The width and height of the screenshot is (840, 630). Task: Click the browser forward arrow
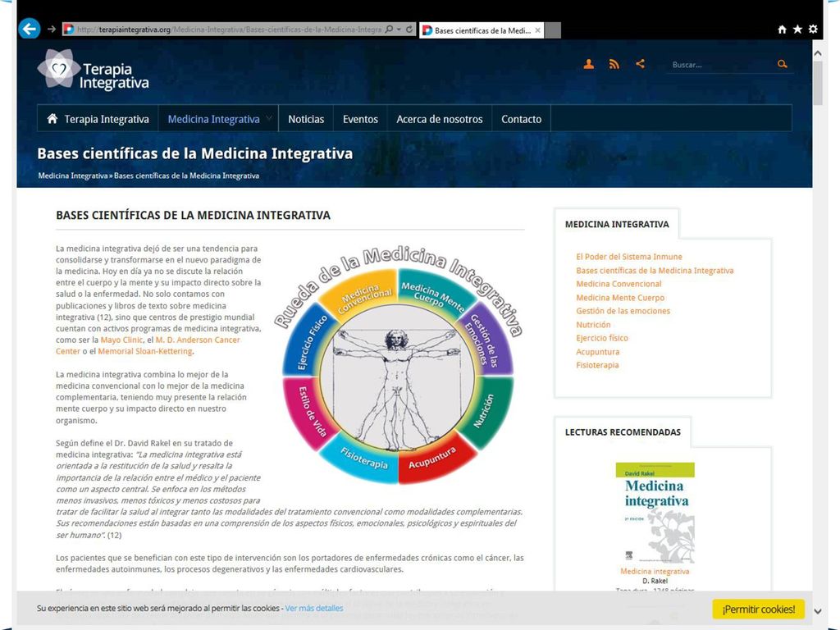pos(52,29)
